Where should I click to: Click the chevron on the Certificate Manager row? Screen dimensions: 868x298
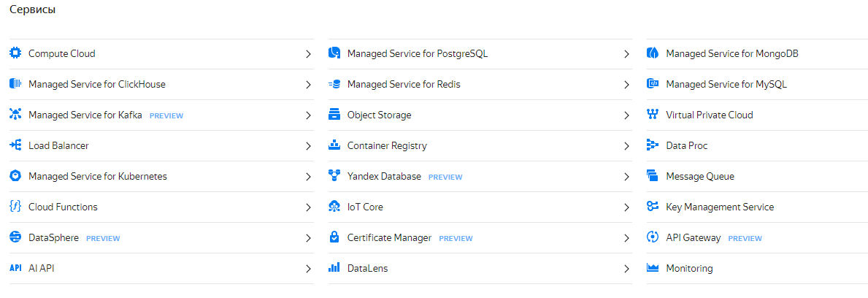point(626,238)
